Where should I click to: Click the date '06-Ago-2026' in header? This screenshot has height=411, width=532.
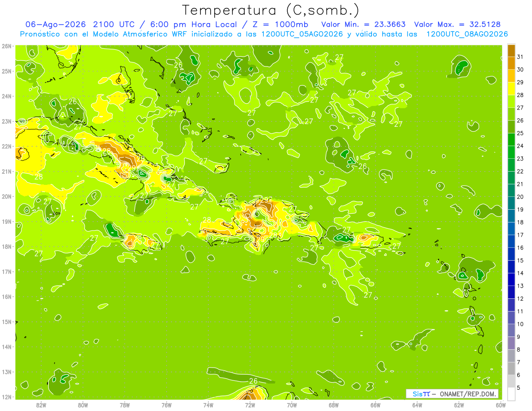tap(56, 24)
